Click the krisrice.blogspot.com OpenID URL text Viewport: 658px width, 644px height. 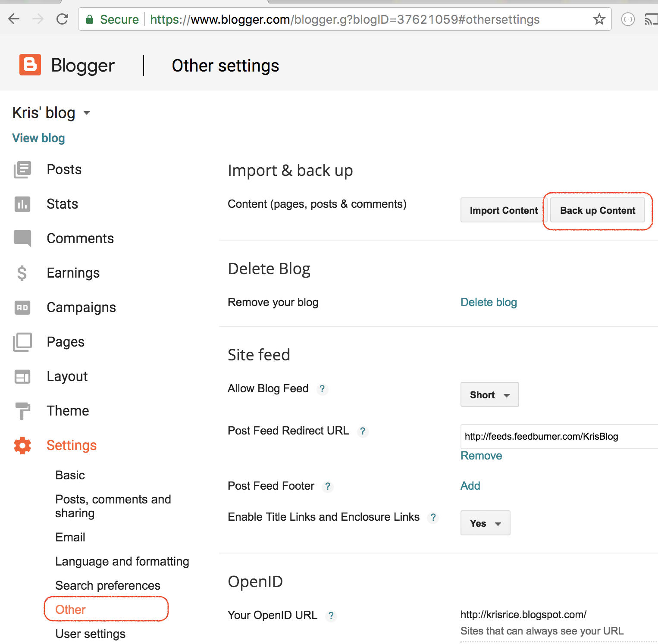click(523, 615)
